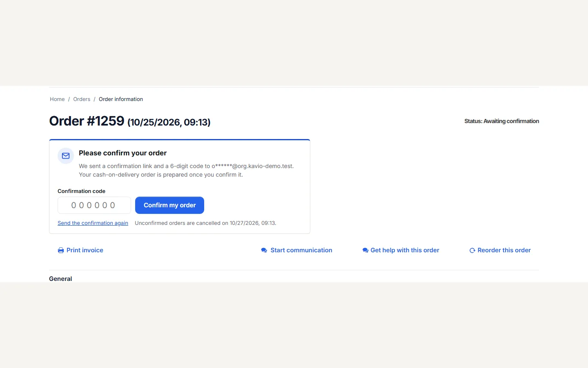Screen dimensions: 588x368
Task: Click the Order information breadcrumb text
Action: click(121, 99)
